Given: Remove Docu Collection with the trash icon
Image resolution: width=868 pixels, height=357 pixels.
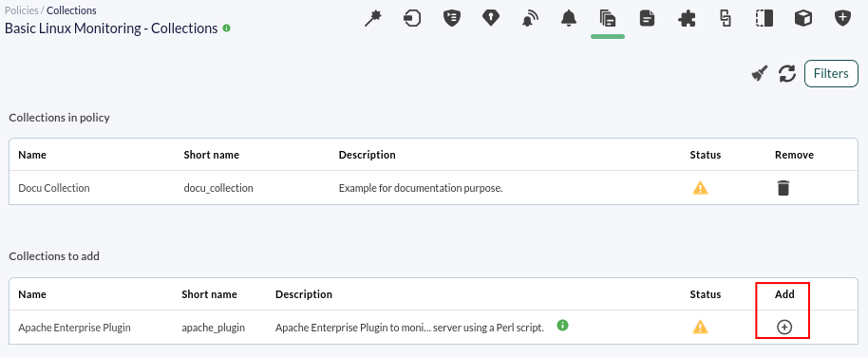Looking at the screenshot, I should (x=783, y=188).
